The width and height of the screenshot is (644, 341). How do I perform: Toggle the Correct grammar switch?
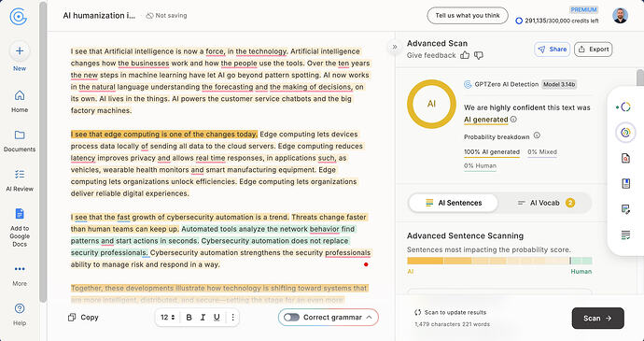[x=291, y=317]
